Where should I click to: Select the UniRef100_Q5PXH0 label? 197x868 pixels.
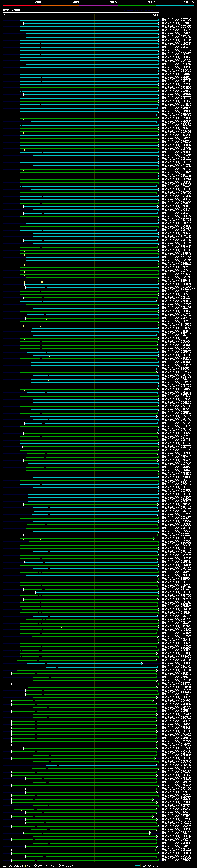point(177,43)
